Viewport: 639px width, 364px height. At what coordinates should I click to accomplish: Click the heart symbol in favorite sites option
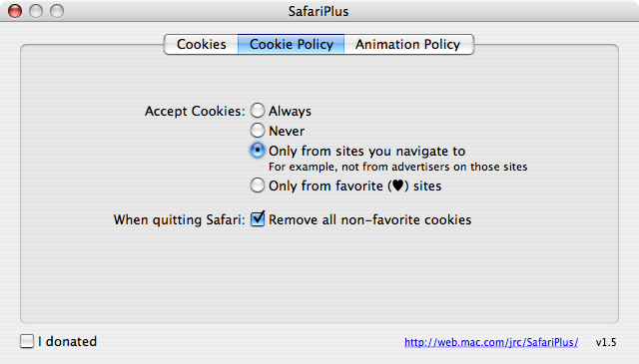click(x=397, y=185)
